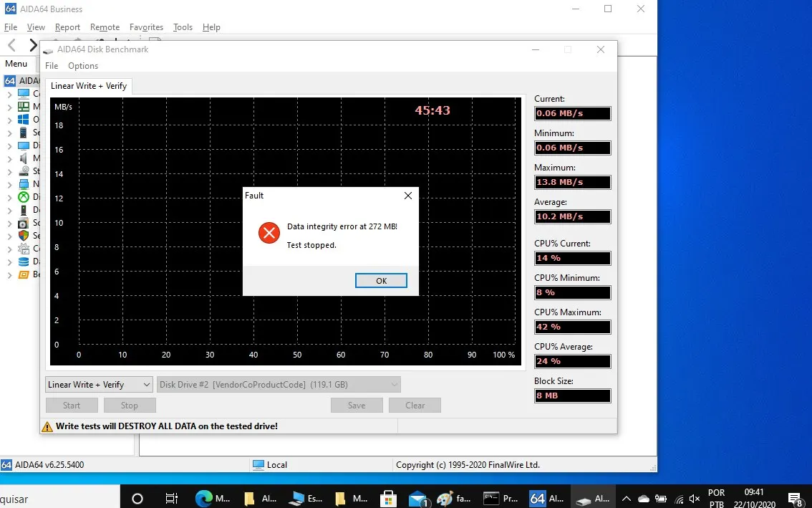Click the Stop benchmark button
This screenshot has width=812, height=508.
(130, 406)
